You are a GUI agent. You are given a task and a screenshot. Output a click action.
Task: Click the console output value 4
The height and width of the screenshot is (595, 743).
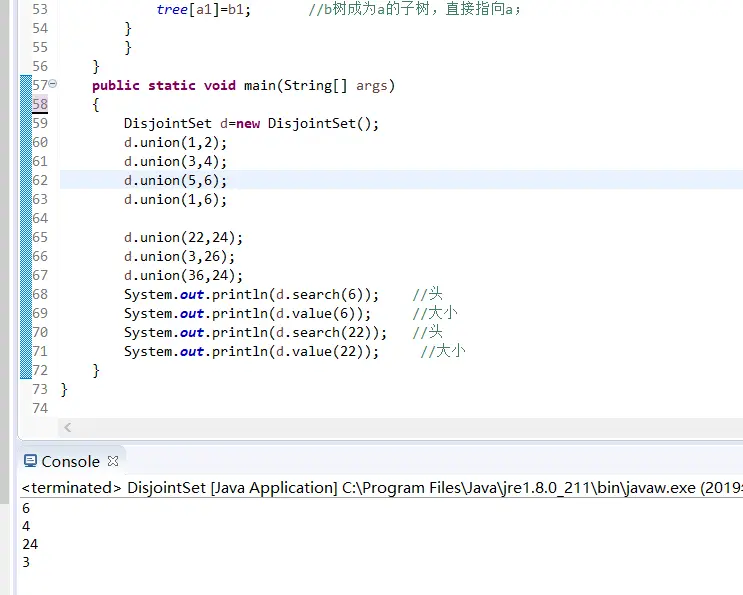26,526
